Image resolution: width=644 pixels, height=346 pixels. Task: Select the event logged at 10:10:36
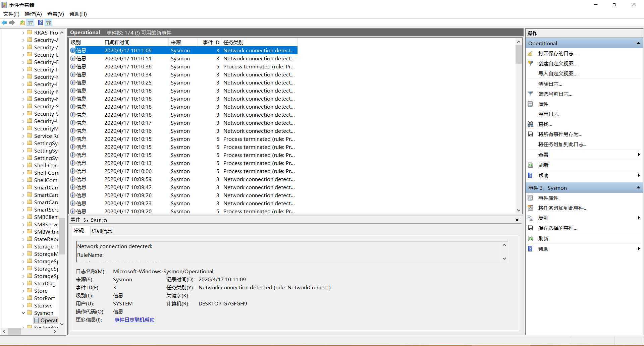tap(183, 66)
